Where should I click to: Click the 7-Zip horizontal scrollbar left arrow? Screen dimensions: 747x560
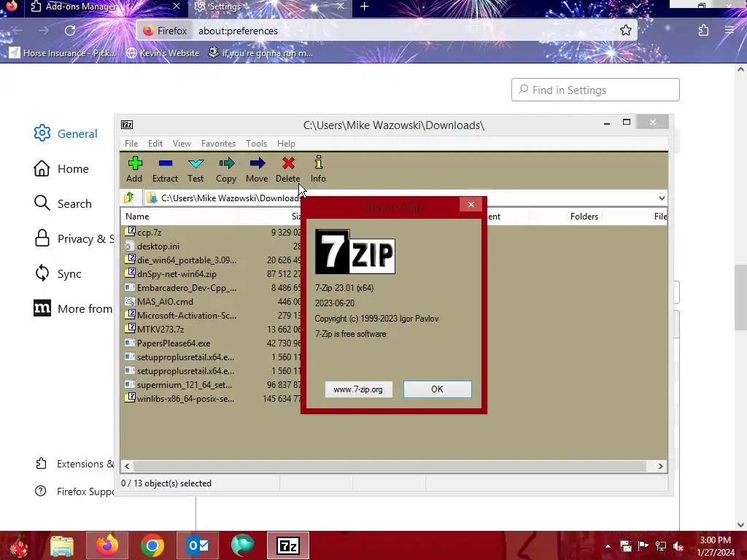(127, 466)
